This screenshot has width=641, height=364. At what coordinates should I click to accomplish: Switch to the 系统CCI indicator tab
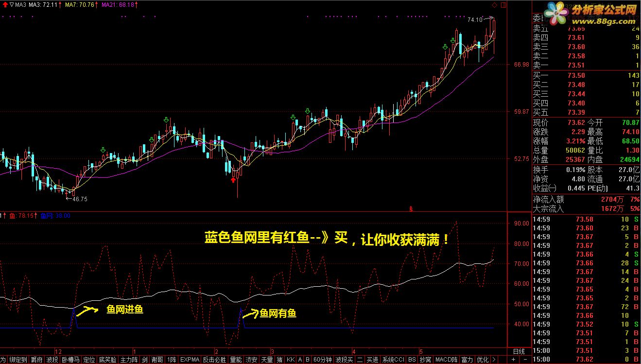(x=393, y=360)
